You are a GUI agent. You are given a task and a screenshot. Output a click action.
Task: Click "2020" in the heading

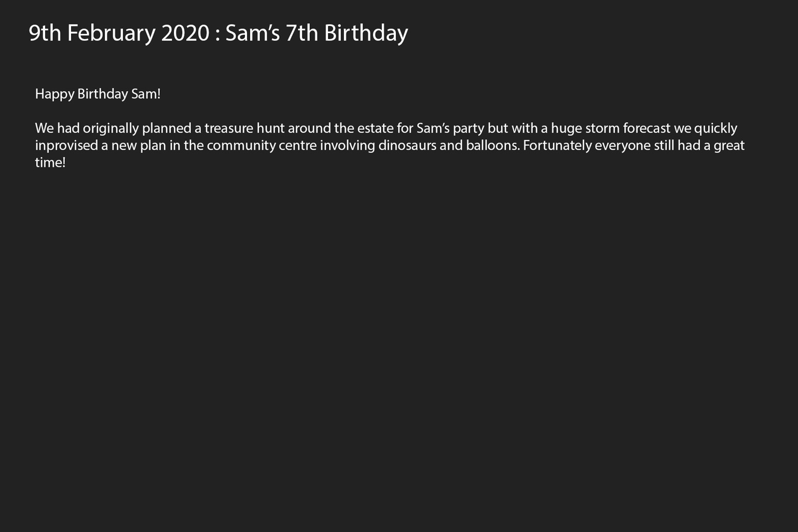tap(185, 33)
